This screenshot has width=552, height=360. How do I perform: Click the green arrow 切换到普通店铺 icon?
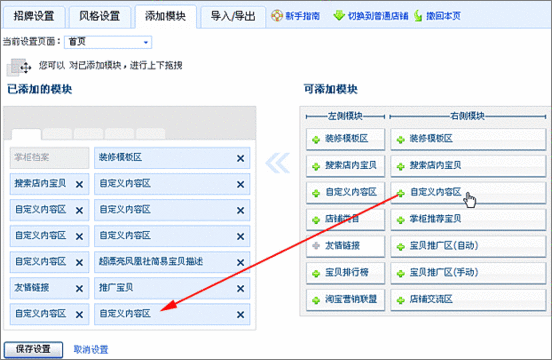pos(339,15)
